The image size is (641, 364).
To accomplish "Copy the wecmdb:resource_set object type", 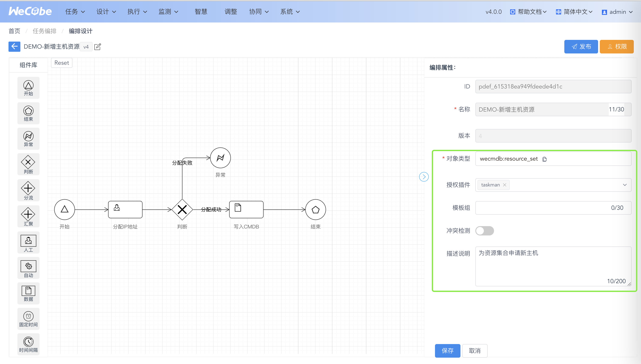I will [x=544, y=159].
